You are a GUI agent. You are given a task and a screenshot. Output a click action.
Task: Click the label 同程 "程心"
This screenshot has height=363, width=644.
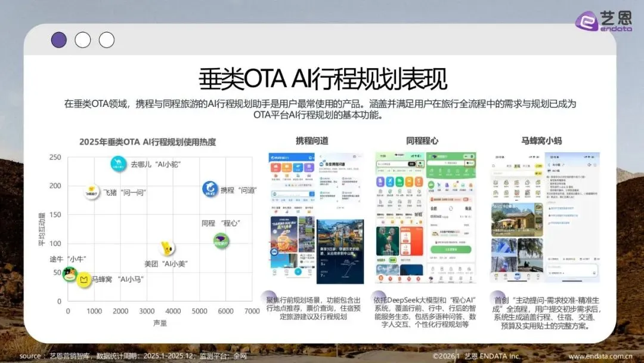(x=221, y=223)
